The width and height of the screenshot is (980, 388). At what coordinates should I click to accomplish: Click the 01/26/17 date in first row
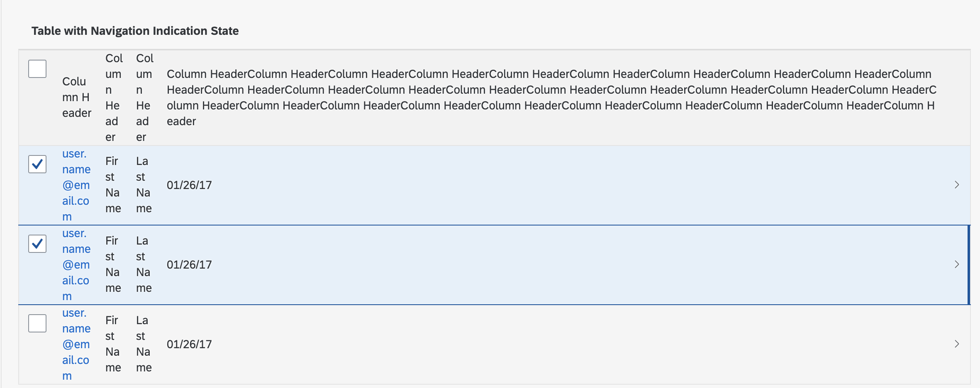(189, 185)
